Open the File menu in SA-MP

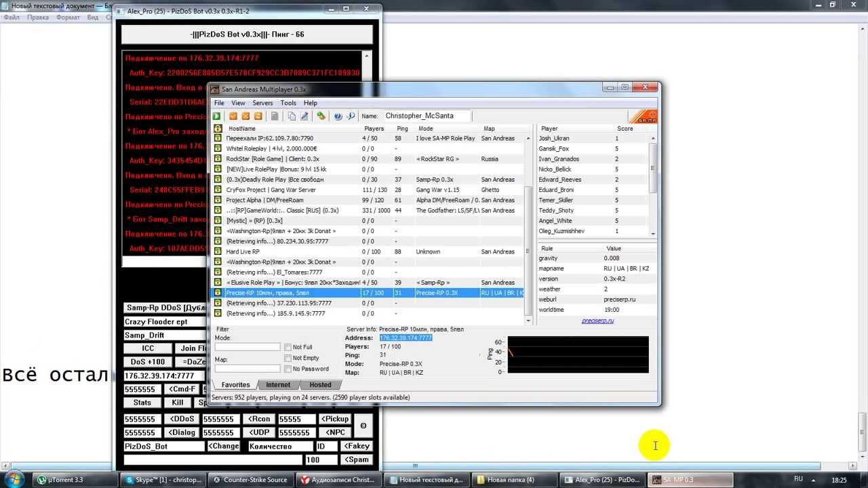point(219,103)
